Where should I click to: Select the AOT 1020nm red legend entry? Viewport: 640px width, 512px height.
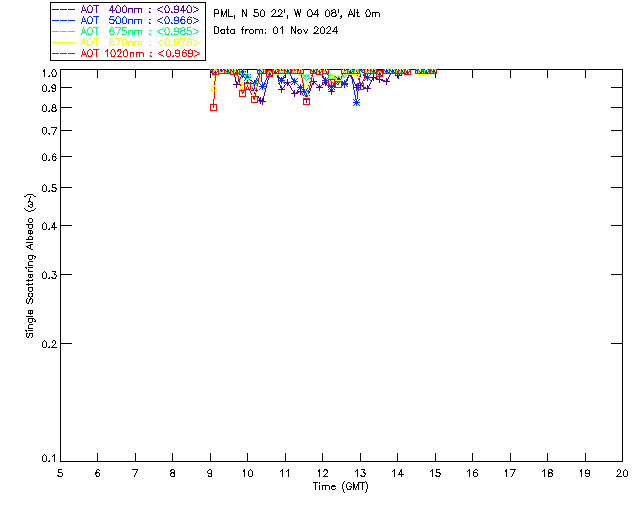pyautogui.click(x=126, y=53)
